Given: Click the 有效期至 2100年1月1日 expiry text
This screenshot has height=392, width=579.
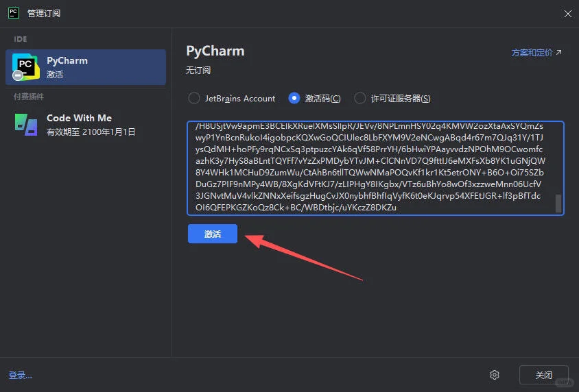Looking at the screenshot, I should click(91, 132).
